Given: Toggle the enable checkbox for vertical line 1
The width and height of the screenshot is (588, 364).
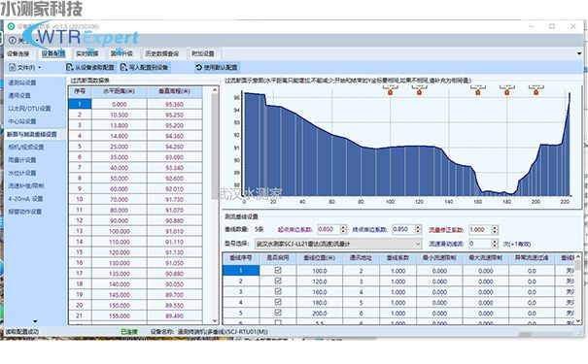Looking at the screenshot, I should (x=278, y=270).
